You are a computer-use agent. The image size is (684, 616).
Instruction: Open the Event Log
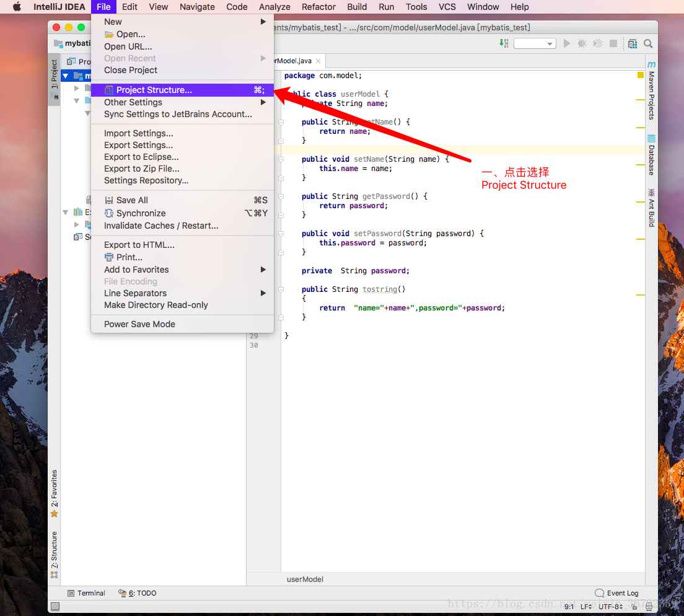(617, 593)
